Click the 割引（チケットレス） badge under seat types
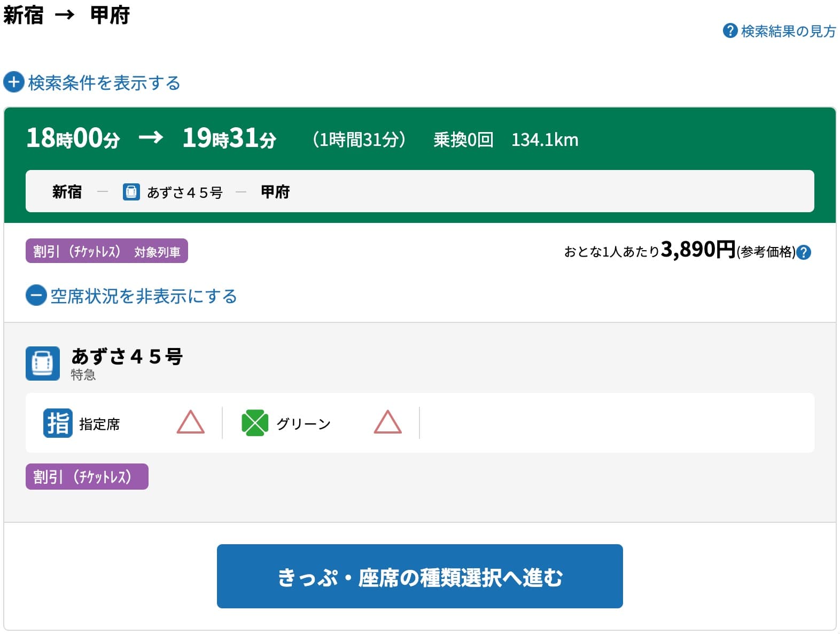This screenshot has height=634, width=840. [x=87, y=476]
